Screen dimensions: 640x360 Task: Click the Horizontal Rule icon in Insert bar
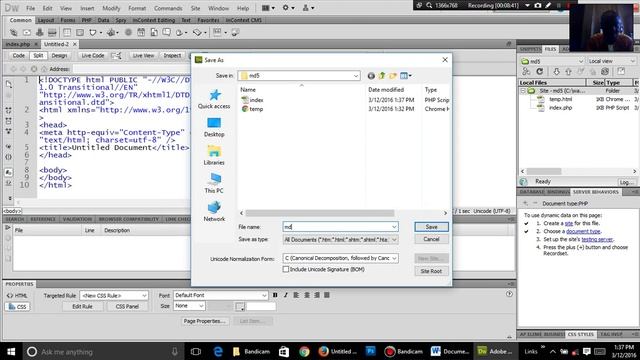tap(52, 33)
